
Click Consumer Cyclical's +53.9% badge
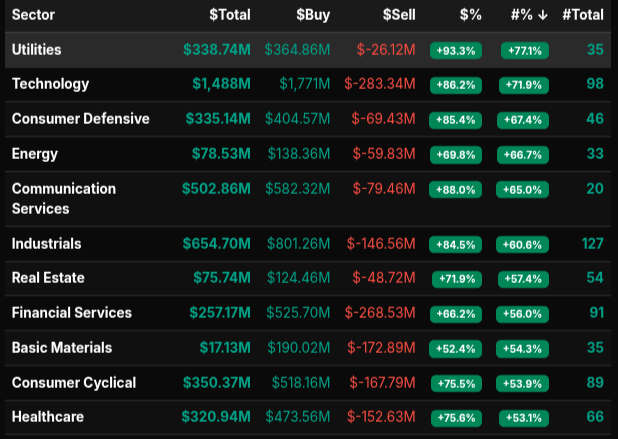525,383
